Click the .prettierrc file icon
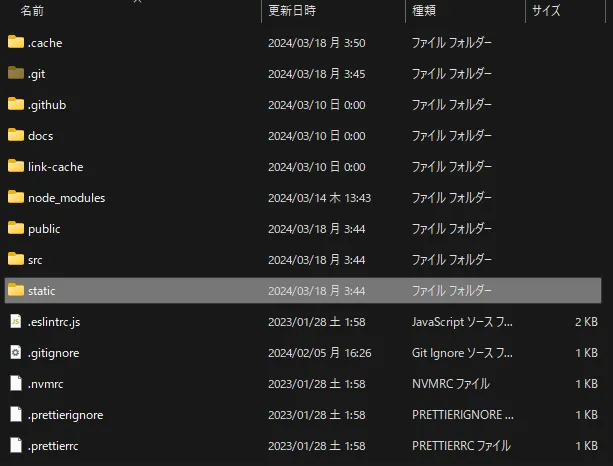The height and width of the screenshot is (466, 613). point(15,445)
